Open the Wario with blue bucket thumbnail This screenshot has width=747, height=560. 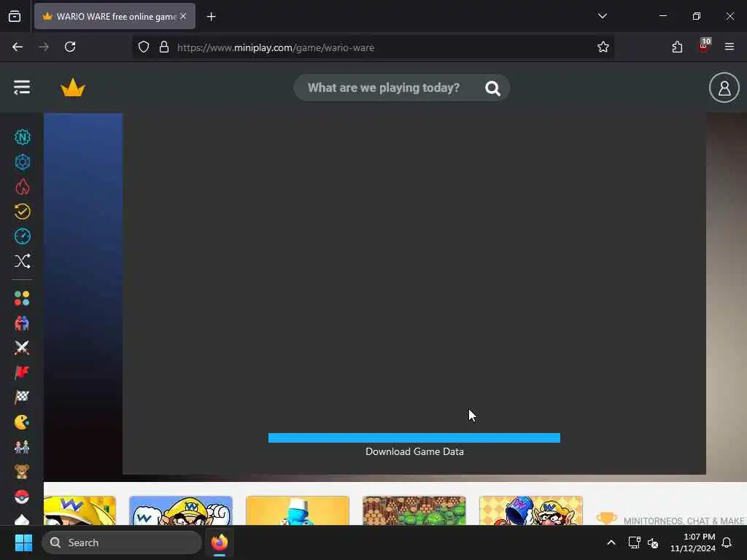click(531, 510)
